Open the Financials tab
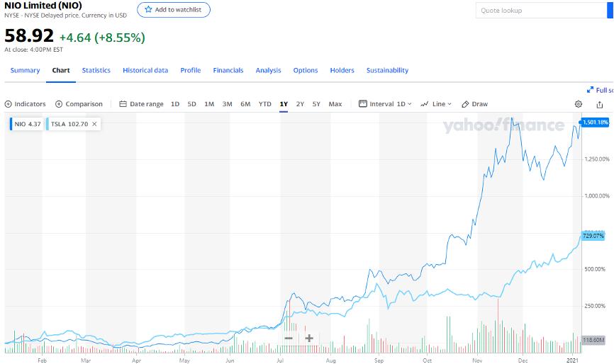The width and height of the screenshot is (614, 364). (228, 70)
